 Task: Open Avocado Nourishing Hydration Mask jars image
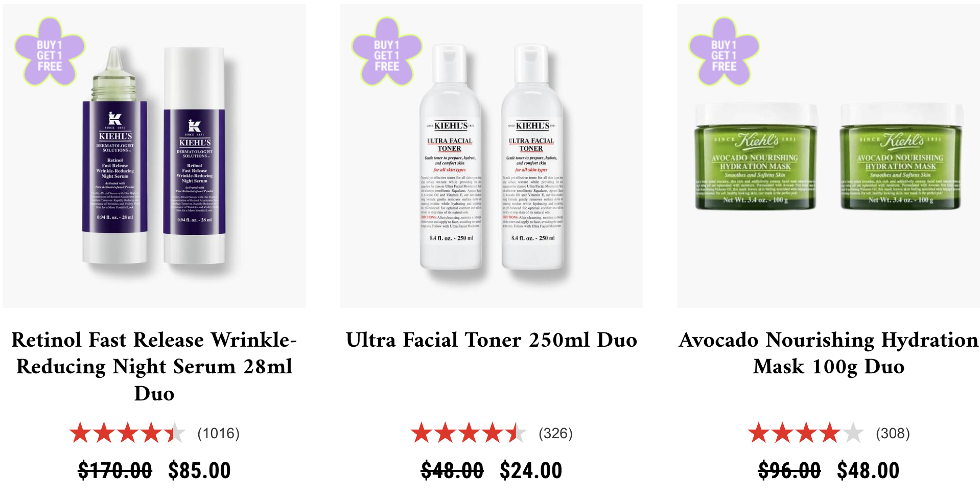828,156
